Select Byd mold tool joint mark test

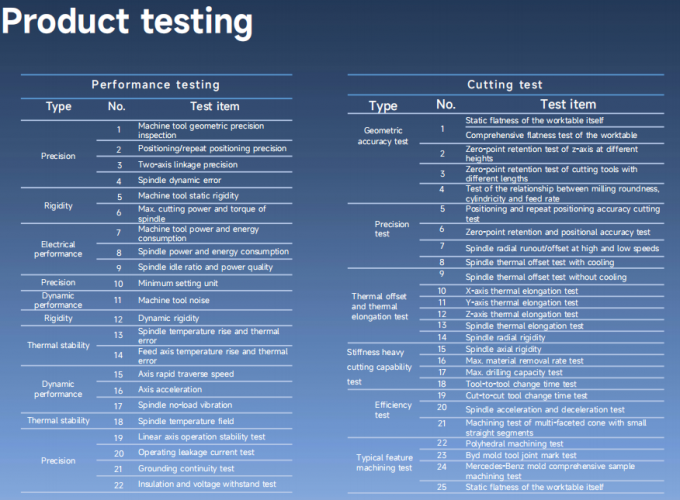(521, 455)
